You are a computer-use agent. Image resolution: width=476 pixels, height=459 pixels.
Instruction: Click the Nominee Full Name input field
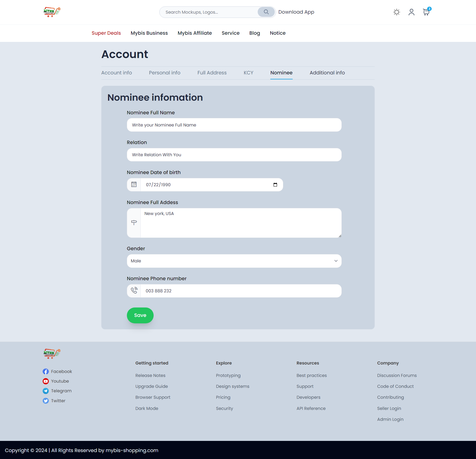tap(234, 125)
